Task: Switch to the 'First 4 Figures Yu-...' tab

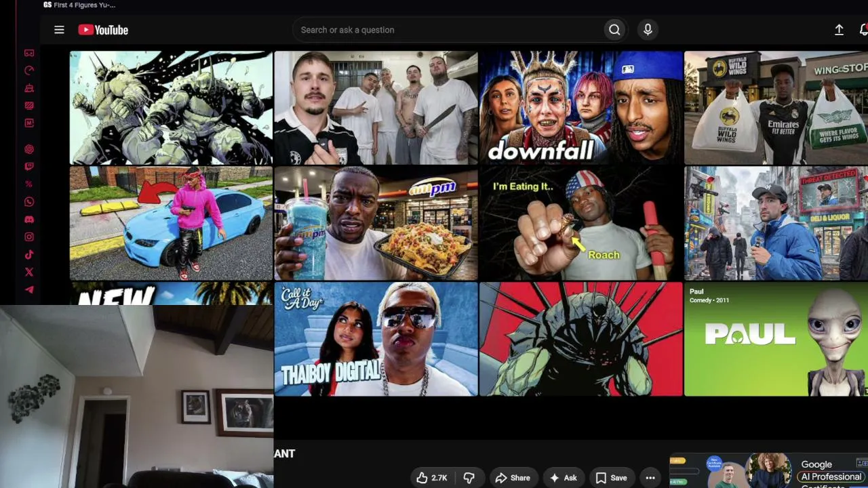Action: (79, 5)
